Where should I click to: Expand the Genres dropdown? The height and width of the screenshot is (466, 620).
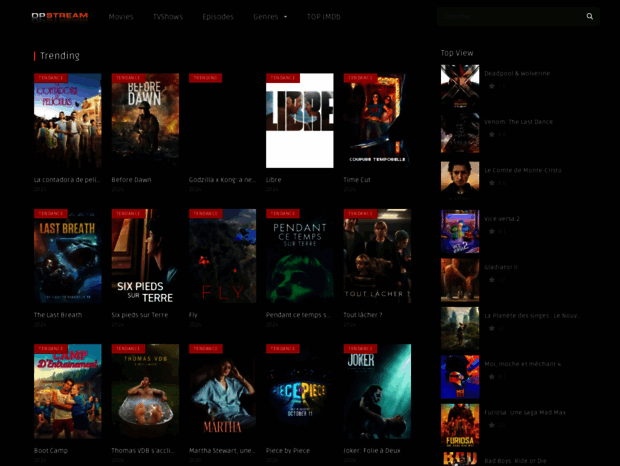point(270,17)
